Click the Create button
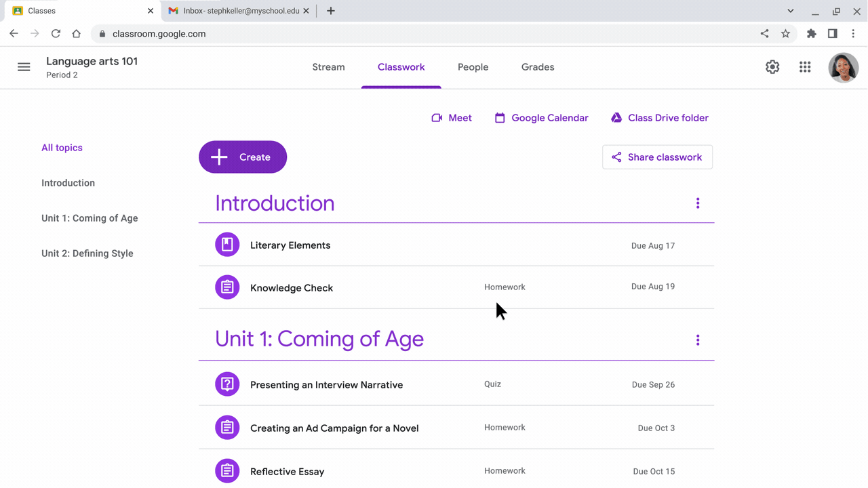This screenshot has width=868, height=488. (x=243, y=157)
